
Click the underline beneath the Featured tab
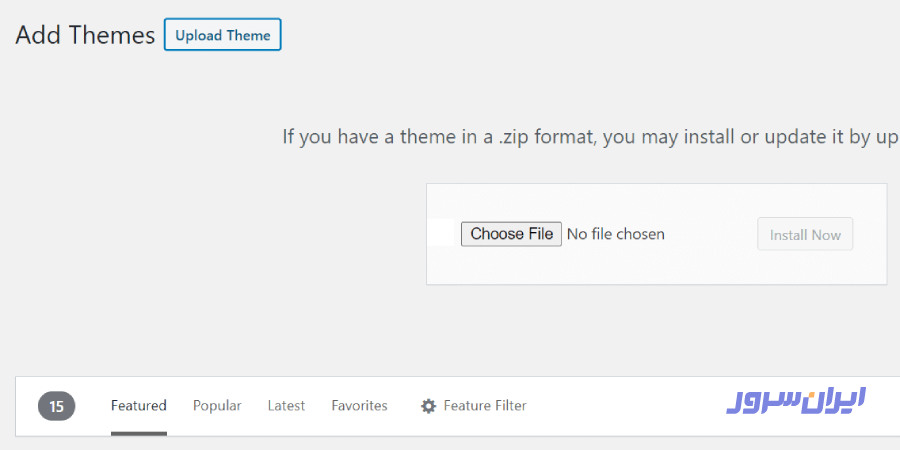point(138,433)
